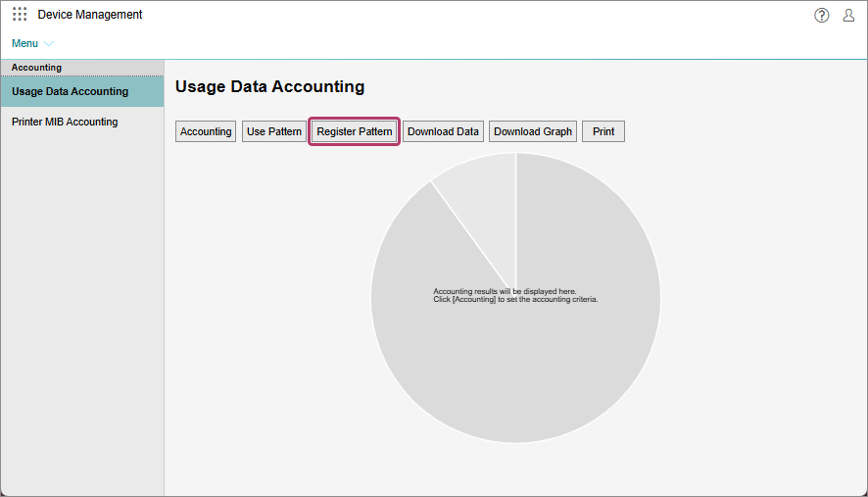The image size is (868, 497).
Task: Click the 'set the accounting criteria' hint line
Action: pyautogui.click(x=515, y=300)
